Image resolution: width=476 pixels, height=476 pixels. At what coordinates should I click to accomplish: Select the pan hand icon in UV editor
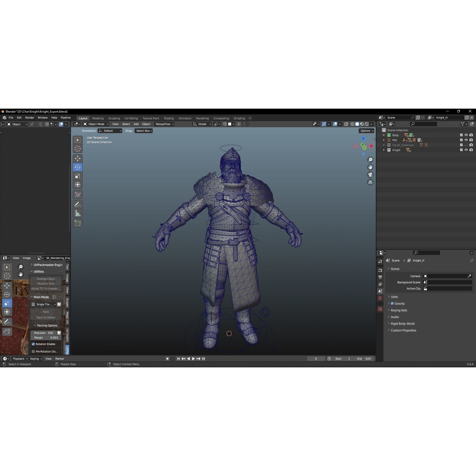tap(21, 274)
